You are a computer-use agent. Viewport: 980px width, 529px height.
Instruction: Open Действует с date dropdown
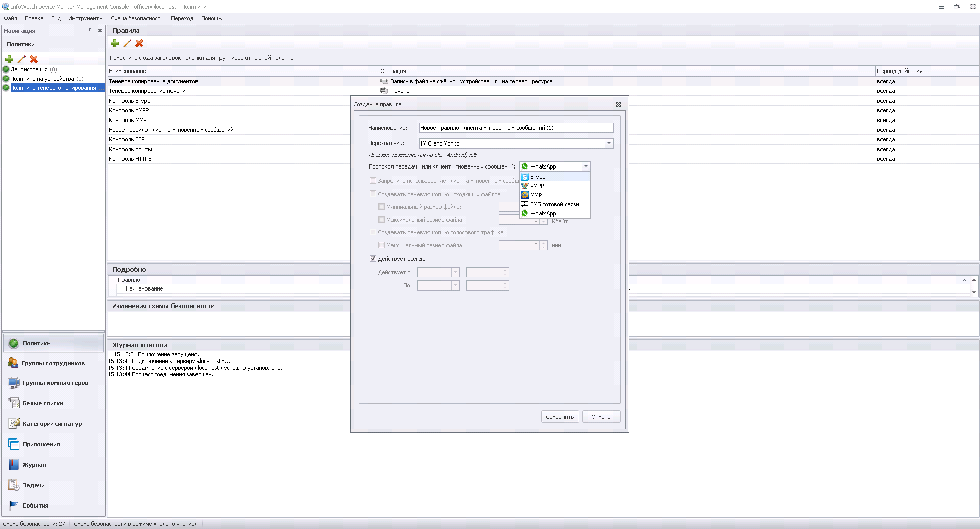[x=455, y=272]
